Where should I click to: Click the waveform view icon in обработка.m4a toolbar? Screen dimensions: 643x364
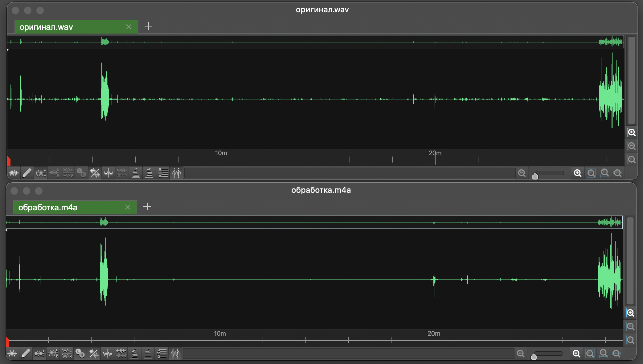coord(12,354)
